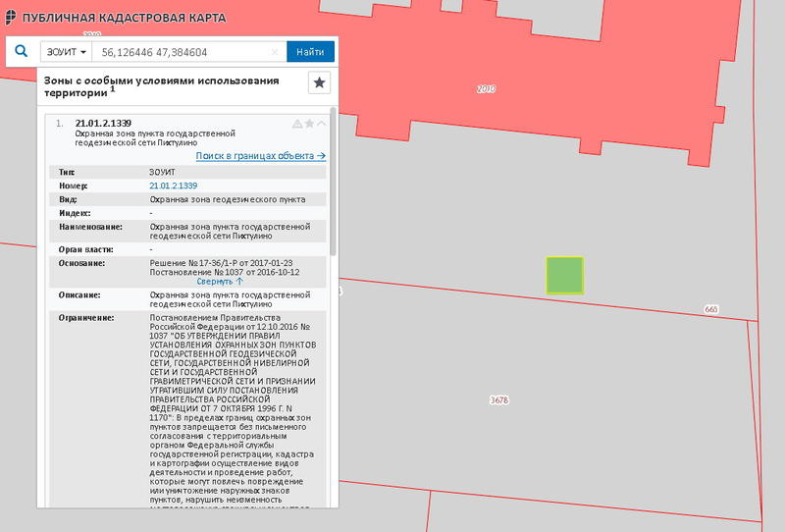Click parcel label 3678 on the map
The height and width of the screenshot is (532, 785).
click(x=498, y=399)
